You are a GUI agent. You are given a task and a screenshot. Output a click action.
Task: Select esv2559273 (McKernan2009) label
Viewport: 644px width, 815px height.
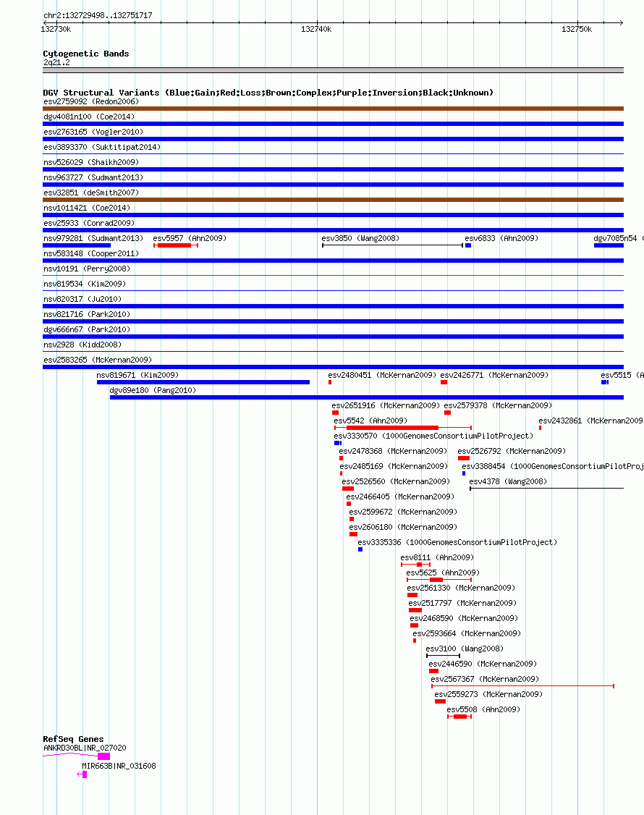click(488, 694)
